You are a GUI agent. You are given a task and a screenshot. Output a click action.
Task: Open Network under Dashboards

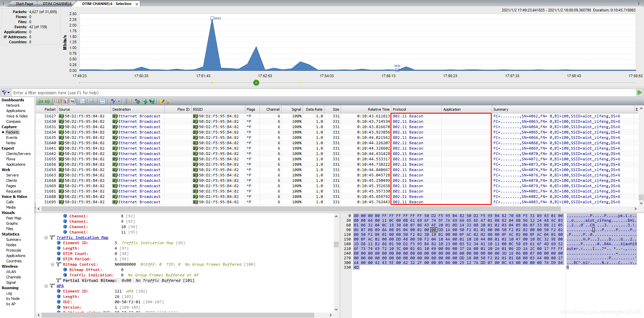(13, 105)
